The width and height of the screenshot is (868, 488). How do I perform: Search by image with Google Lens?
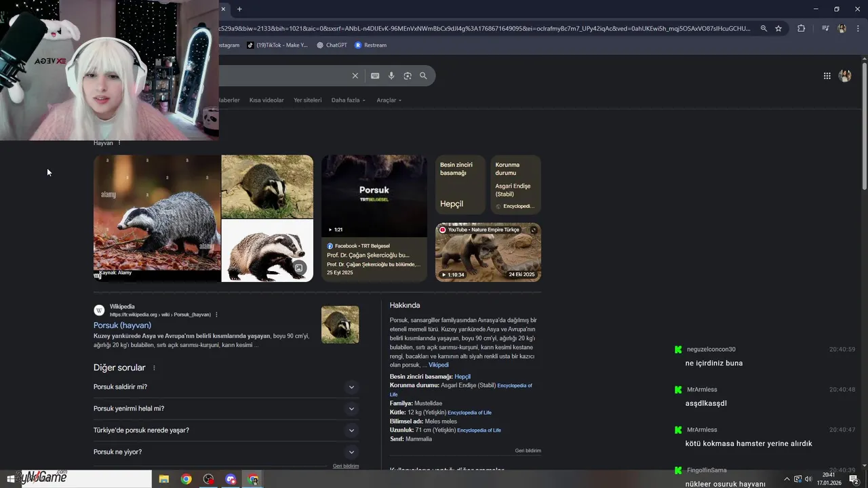point(408,76)
